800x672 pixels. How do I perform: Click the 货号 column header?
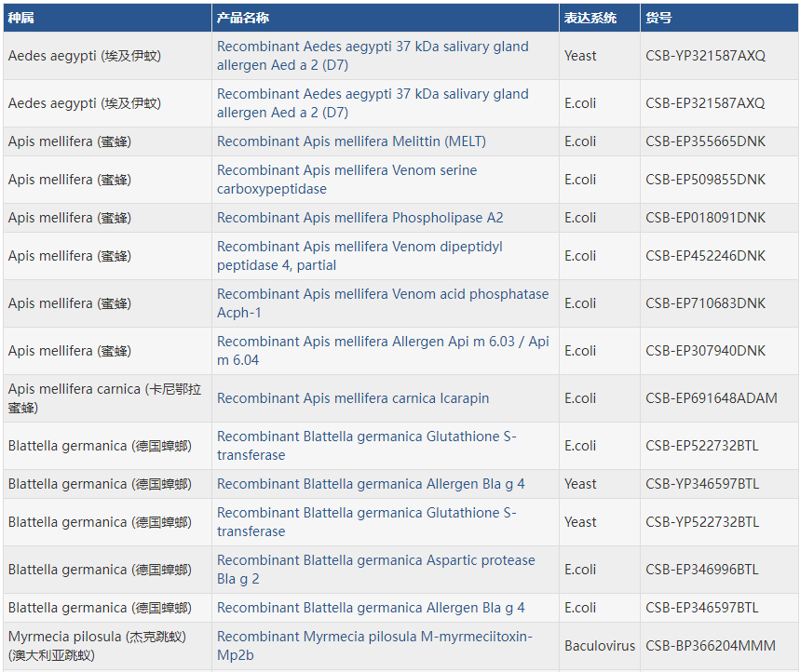pyautogui.click(x=658, y=18)
